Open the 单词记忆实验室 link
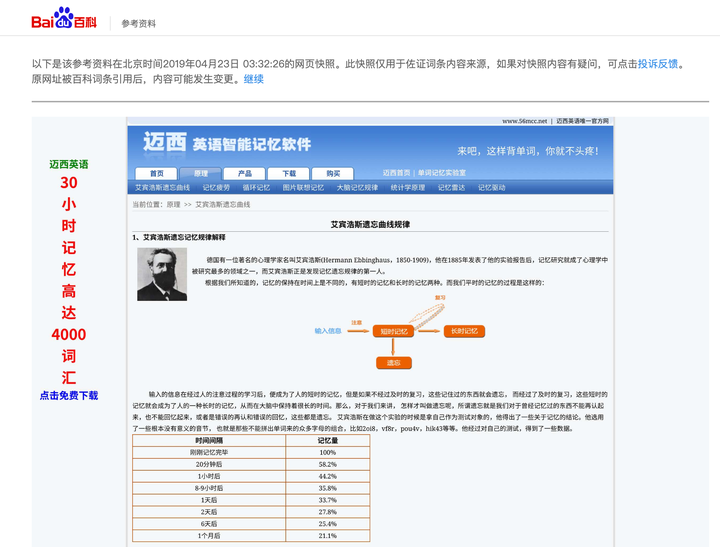720x547 pixels. 442,173
